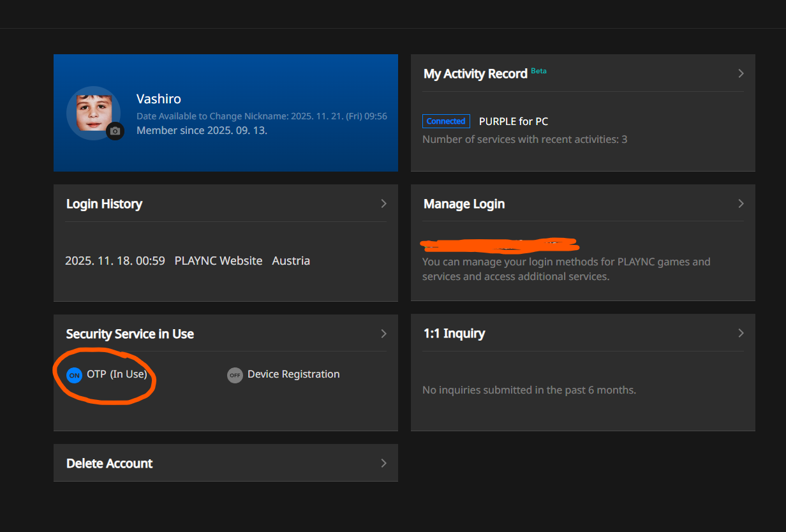Screen dimensions: 786x532
Task: Click No inquiries submitted message
Action: (x=529, y=390)
